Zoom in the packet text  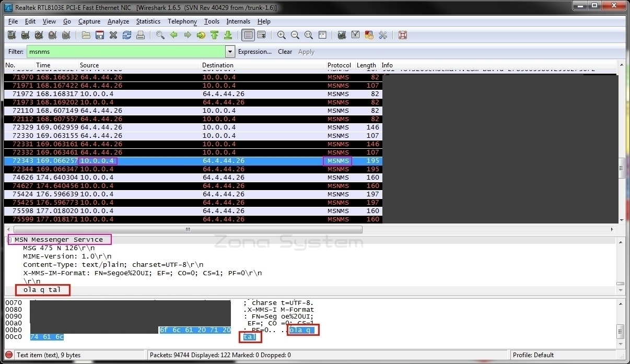click(282, 35)
